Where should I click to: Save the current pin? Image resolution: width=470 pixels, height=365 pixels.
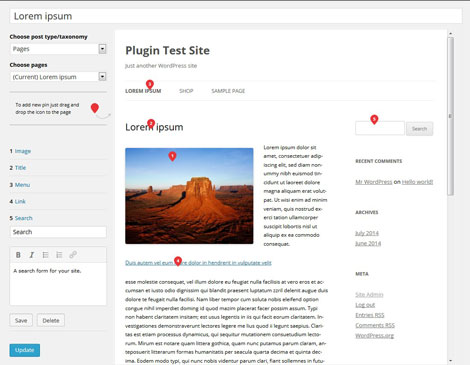pos(21,320)
